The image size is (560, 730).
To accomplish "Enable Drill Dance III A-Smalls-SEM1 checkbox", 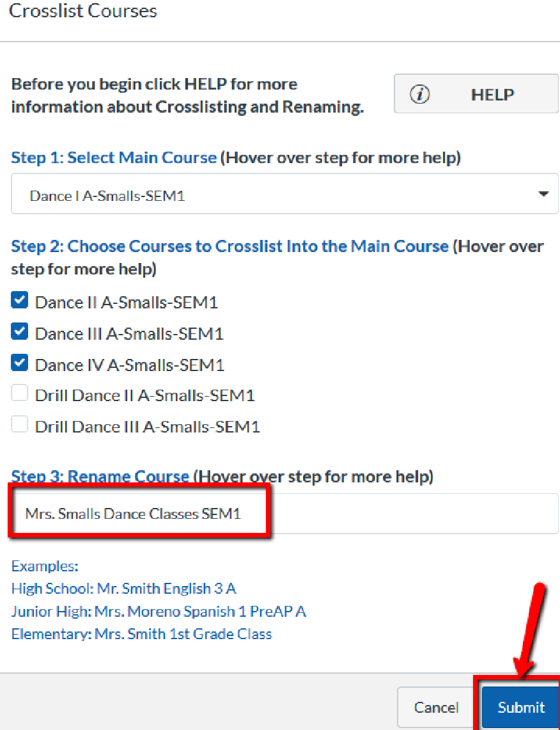I will [20, 424].
